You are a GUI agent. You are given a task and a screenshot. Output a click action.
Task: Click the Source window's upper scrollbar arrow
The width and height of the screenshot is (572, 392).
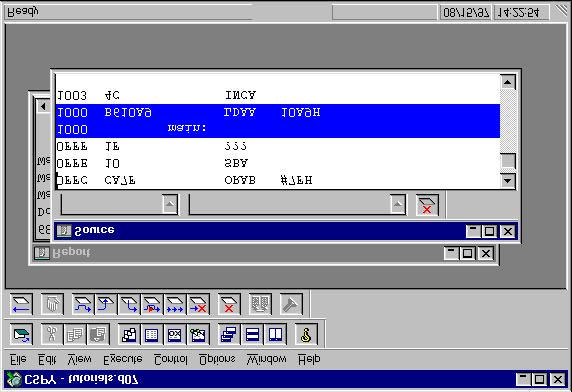[x=507, y=82]
